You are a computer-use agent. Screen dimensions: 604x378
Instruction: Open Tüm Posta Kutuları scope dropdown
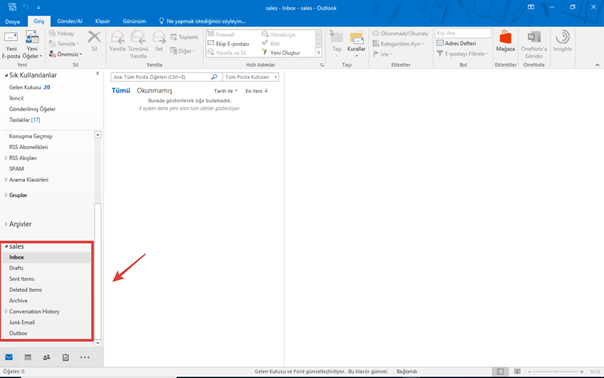(251, 77)
